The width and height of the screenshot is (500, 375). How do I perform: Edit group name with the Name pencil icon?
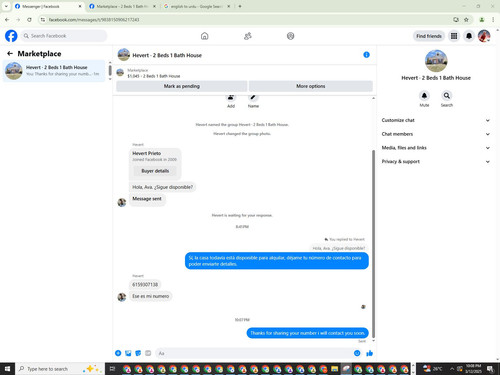[x=253, y=98]
